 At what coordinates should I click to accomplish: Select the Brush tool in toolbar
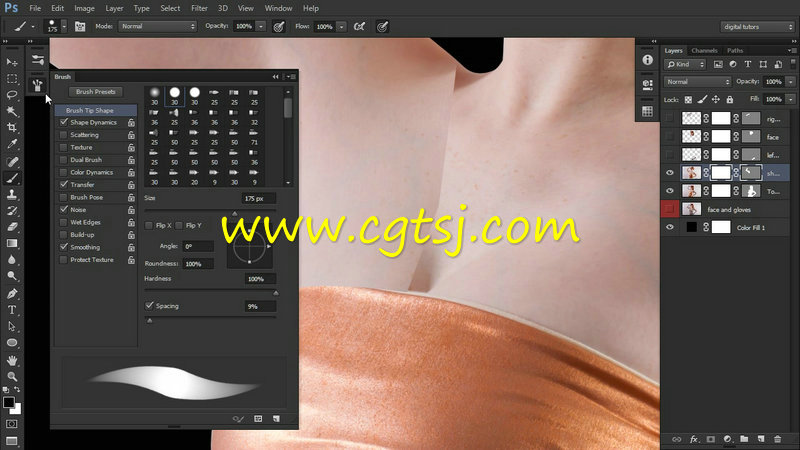pyautogui.click(x=12, y=178)
